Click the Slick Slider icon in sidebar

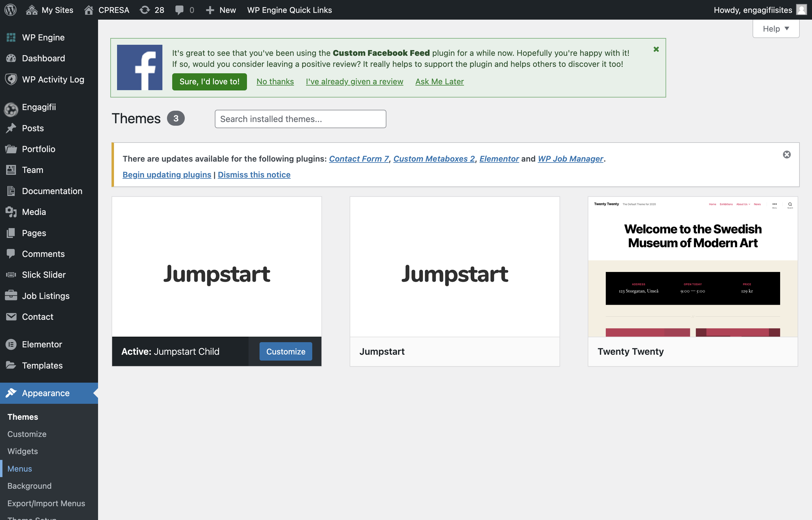point(11,275)
